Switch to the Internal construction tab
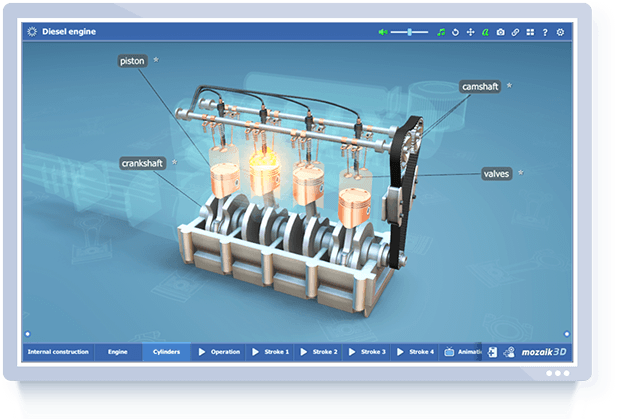 58,352
